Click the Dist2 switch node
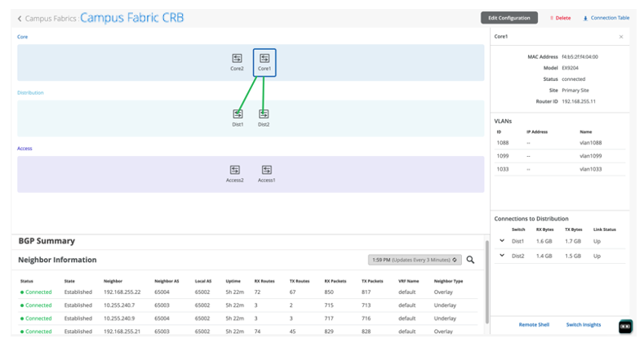 click(264, 114)
